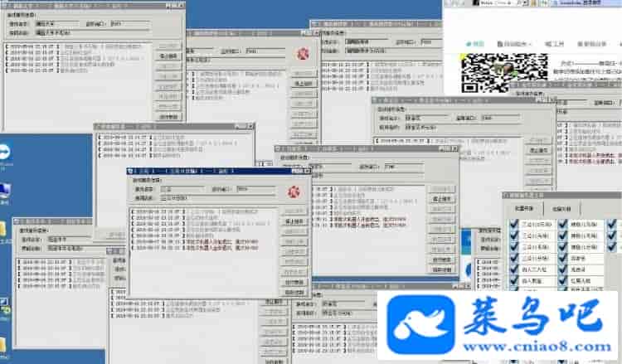Focus the game name field in the top-left window
This screenshot has height=364, width=622.
point(56,24)
